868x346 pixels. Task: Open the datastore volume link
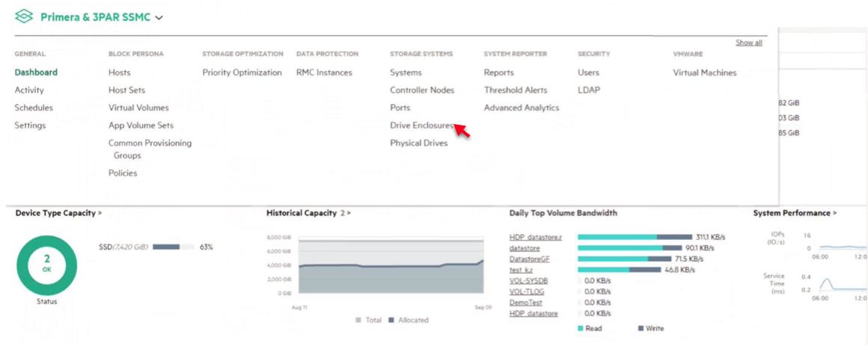tap(525, 248)
